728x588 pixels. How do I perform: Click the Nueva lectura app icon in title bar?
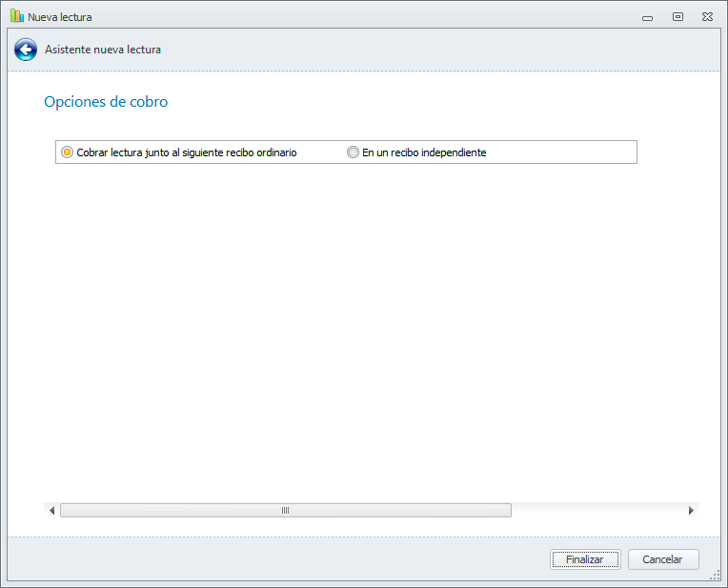pos(17,16)
